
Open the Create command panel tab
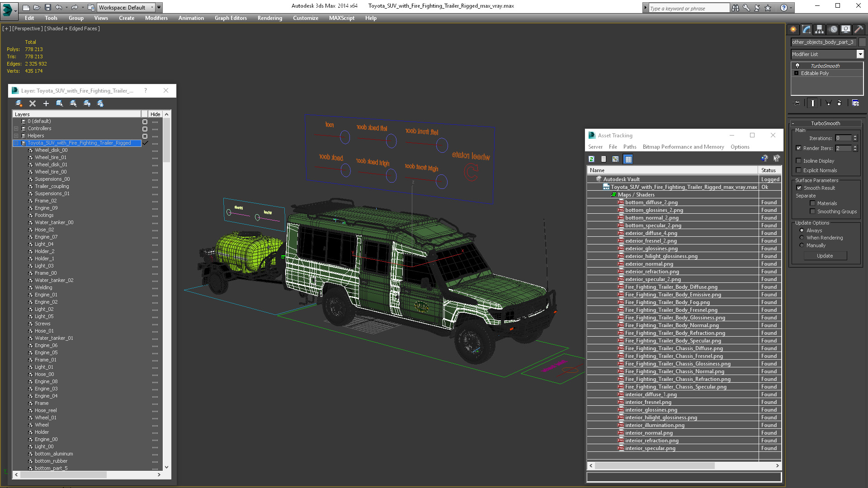click(793, 29)
